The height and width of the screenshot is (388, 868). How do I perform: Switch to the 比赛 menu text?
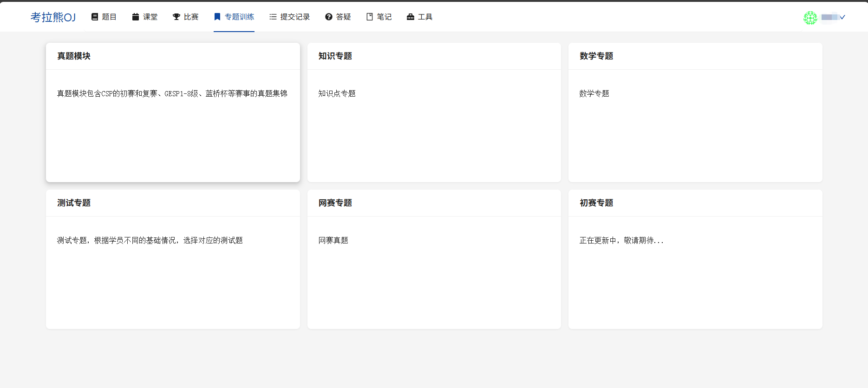pyautogui.click(x=191, y=17)
